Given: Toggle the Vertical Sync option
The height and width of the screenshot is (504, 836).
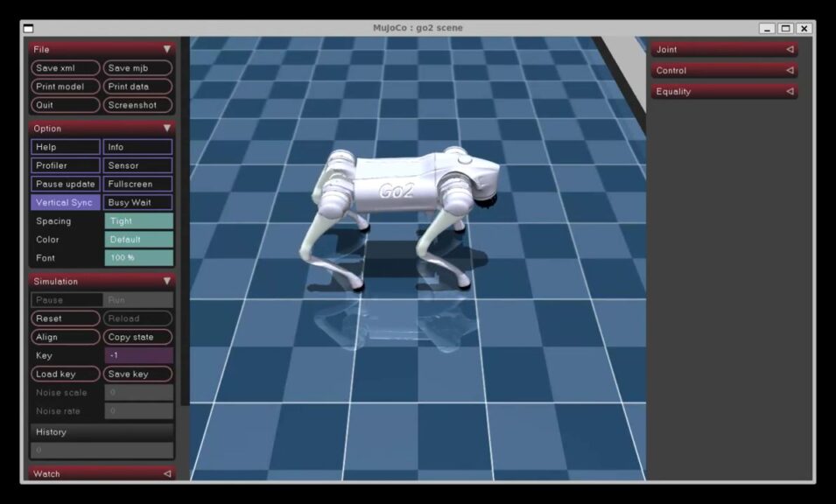Looking at the screenshot, I should (x=66, y=203).
